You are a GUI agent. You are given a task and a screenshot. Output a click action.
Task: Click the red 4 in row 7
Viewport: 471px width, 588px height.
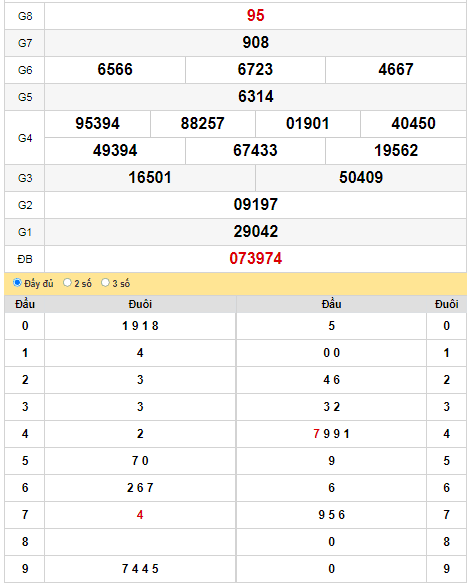click(x=140, y=515)
